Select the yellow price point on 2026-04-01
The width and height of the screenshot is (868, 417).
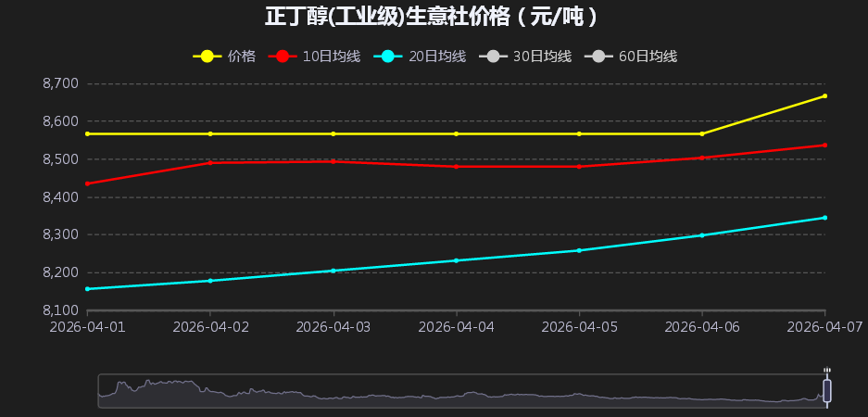tap(88, 133)
